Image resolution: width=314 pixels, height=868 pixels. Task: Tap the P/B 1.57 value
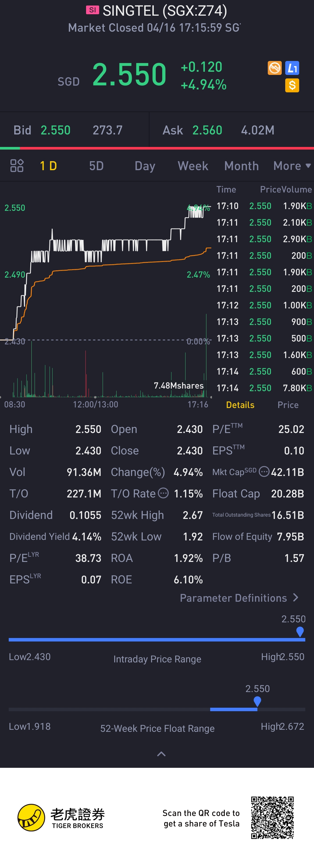[x=294, y=558]
